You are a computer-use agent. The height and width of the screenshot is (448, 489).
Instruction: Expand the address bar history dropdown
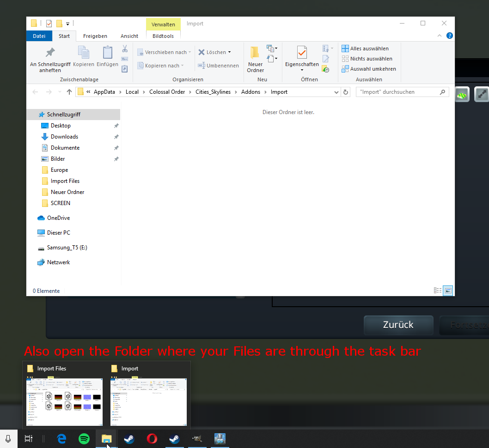coord(336,92)
